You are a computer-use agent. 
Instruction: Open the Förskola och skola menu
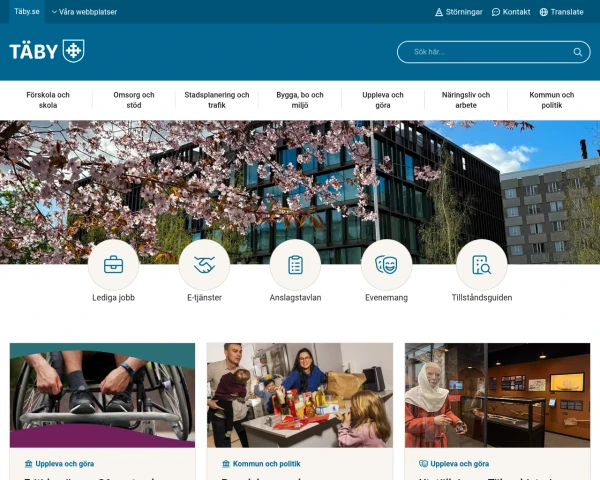click(48, 100)
